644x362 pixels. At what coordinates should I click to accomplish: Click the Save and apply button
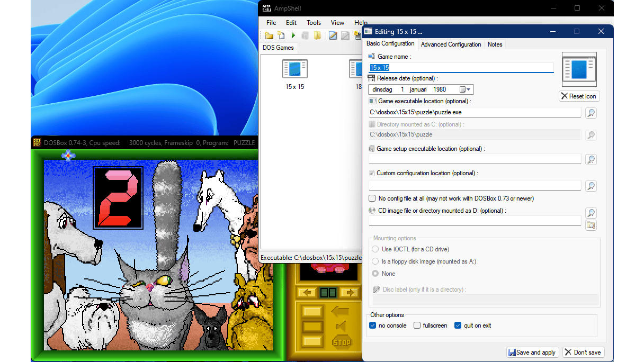coord(533,352)
